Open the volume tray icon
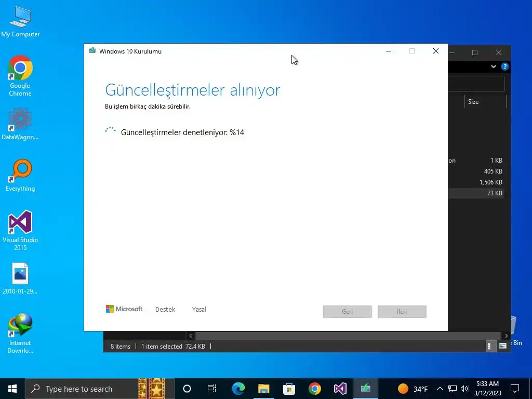This screenshot has width=532, height=399. click(x=464, y=389)
